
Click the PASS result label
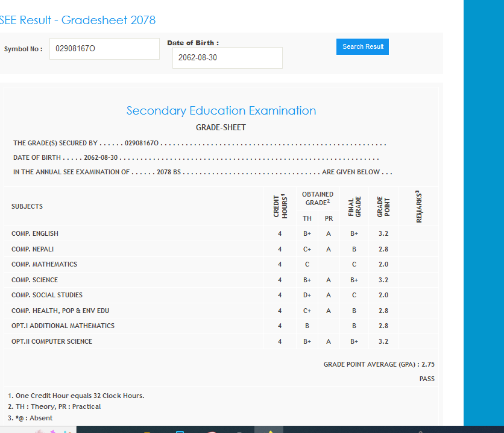tap(427, 379)
